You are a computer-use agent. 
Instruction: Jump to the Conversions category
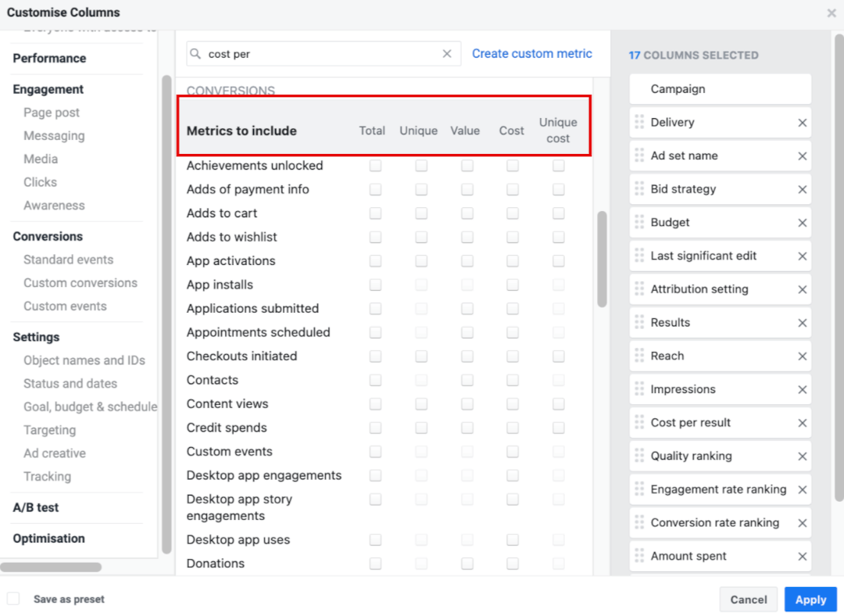click(48, 236)
